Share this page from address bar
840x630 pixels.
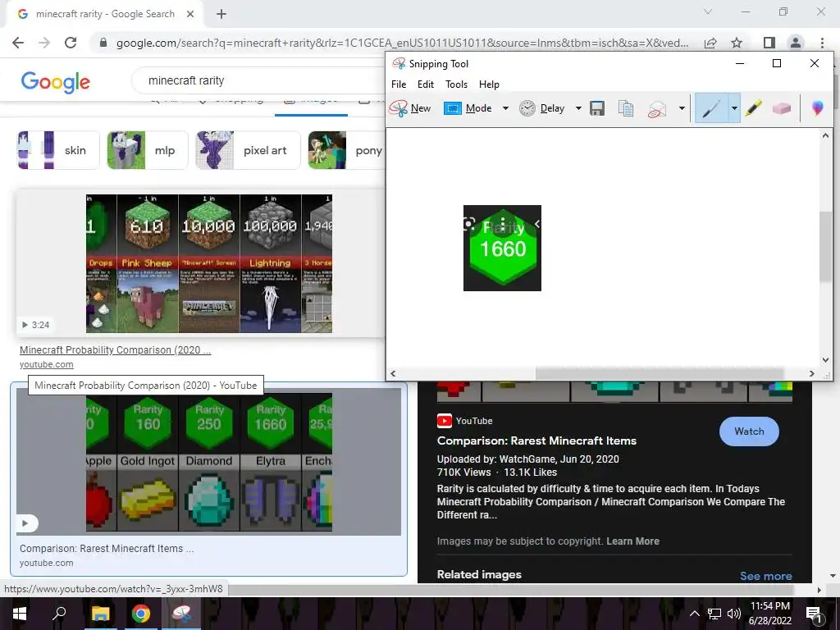[x=710, y=43]
